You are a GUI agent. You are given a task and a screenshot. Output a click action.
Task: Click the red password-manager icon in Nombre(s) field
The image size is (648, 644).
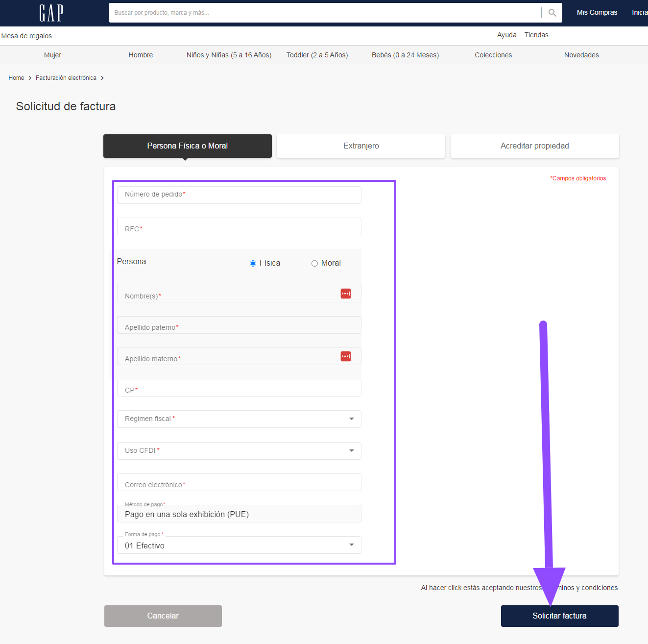[x=346, y=294]
